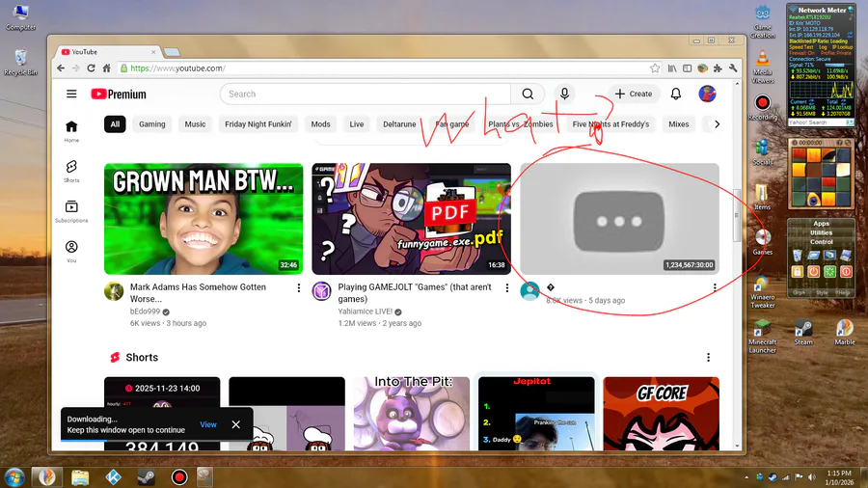Open Shorts in the YouTube sidebar
868x488 pixels.
(x=71, y=172)
